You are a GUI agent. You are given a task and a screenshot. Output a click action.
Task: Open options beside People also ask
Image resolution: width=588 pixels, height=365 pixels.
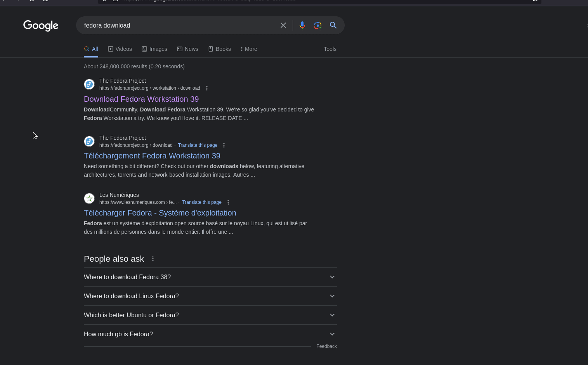(x=153, y=259)
